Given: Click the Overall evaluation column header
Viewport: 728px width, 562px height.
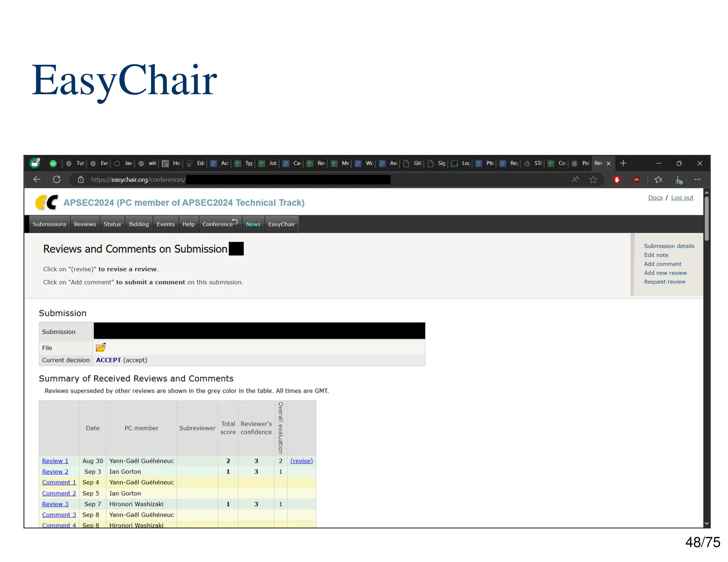Looking at the screenshot, I should (x=280, y=428).
